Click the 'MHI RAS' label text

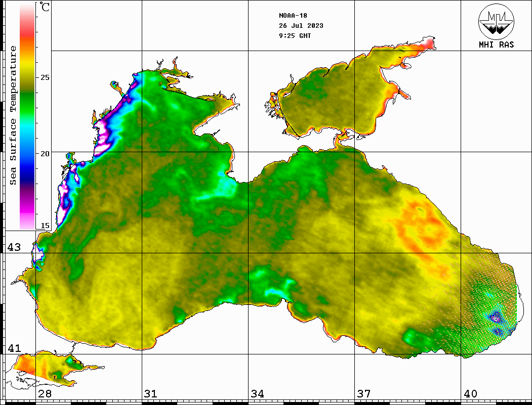click(x=496, y=44)
